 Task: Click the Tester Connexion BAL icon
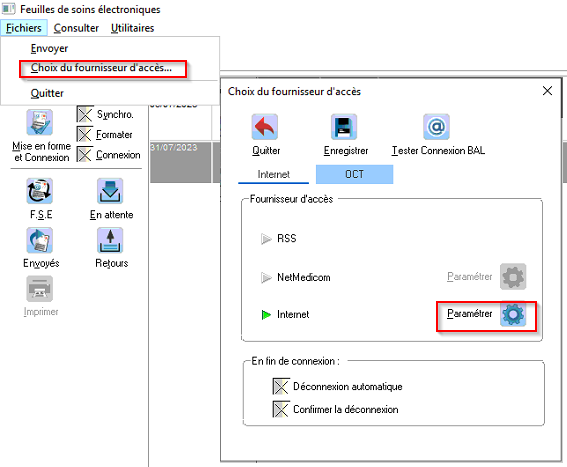pos(436,127)
